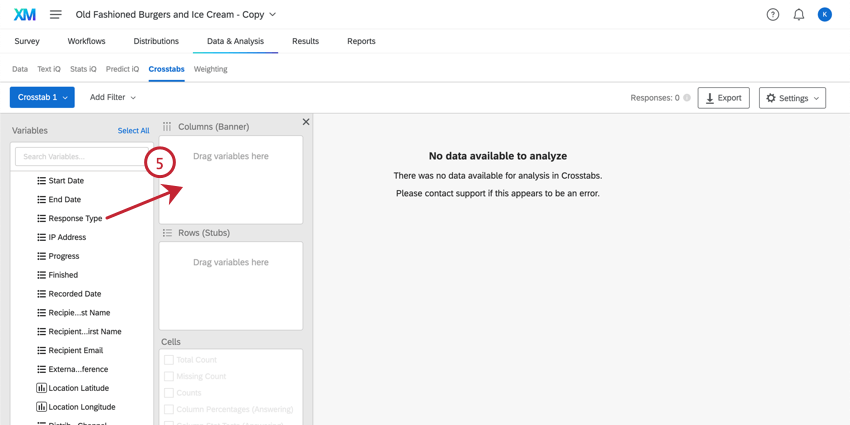Click the Select All link
Screen dimensions: 850x425
[133, 131]
